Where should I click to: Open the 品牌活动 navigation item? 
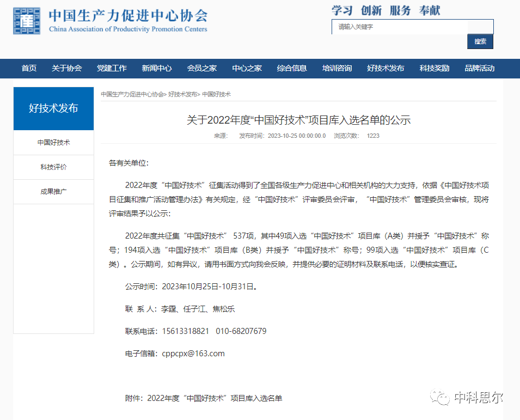coord(480,68)
